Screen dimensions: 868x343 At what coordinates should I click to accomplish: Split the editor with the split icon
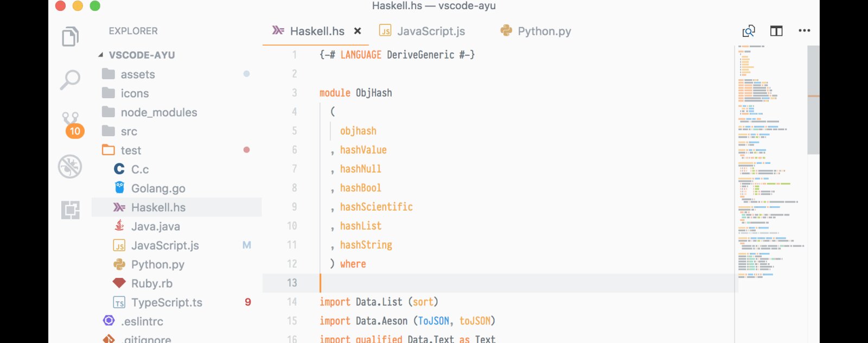(x=776, y=31)
